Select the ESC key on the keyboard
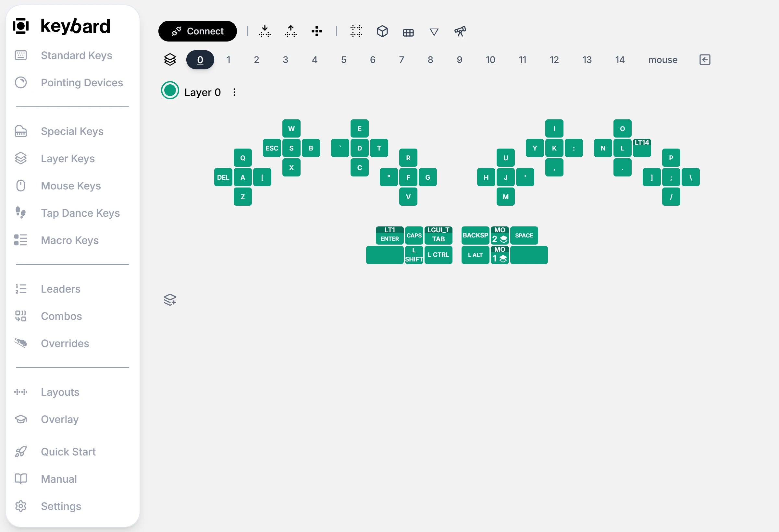 (272, 148)
